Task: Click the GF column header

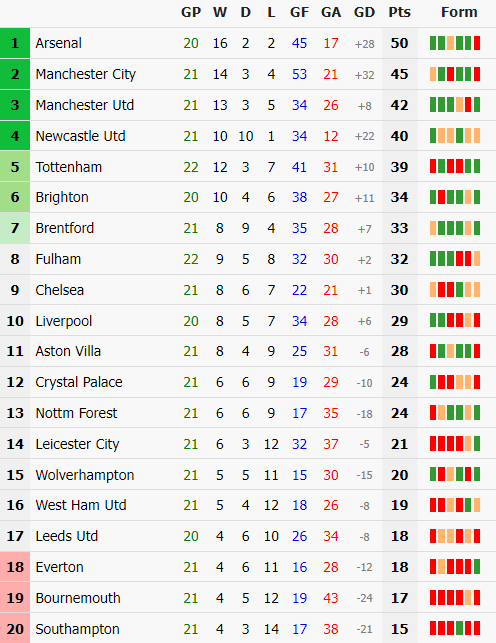Action: click(299, 12)
